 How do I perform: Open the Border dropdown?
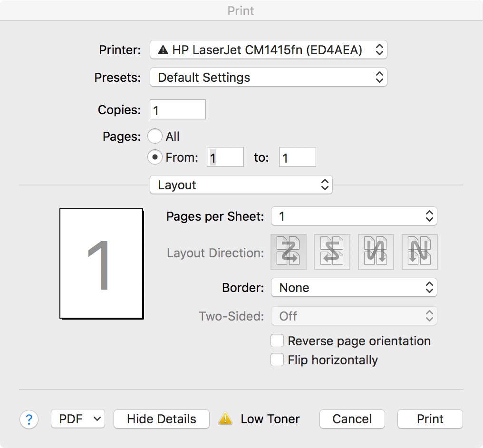tap(354, 287)
